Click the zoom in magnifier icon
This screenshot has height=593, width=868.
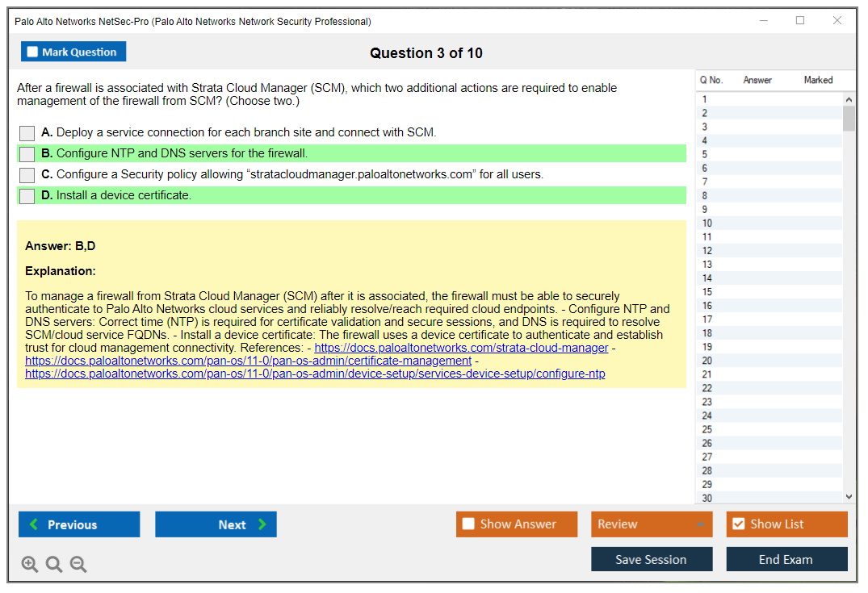tap(30, 565)
